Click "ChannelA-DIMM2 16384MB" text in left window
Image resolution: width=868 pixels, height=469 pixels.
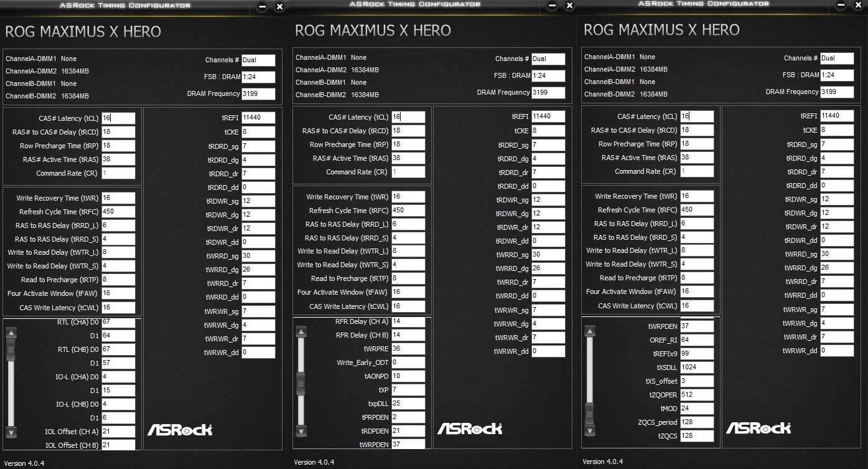(x=47, y=71)
